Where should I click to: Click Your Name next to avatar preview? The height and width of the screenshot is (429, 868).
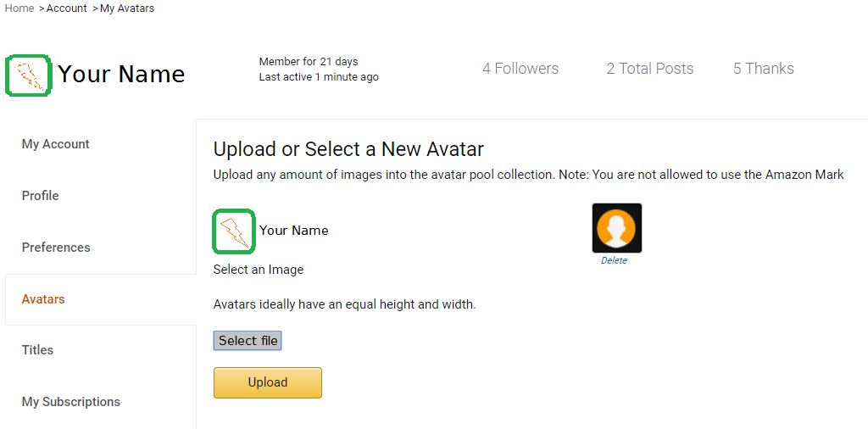tap(294, 231)
